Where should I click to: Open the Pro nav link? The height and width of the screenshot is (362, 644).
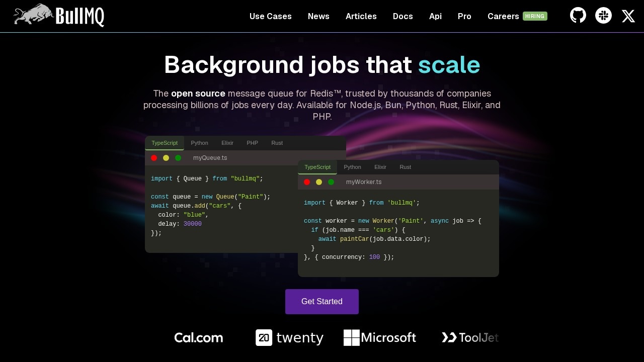point(464,16)
